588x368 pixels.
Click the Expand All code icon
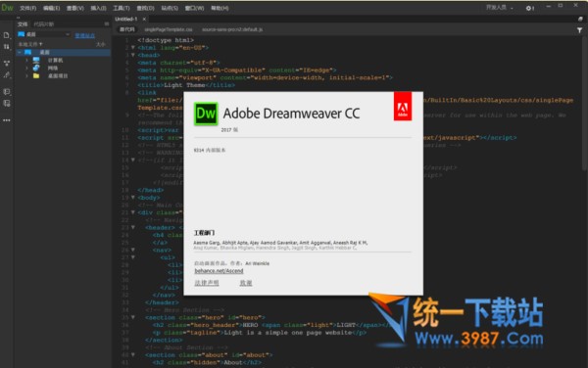coord(7,64)
